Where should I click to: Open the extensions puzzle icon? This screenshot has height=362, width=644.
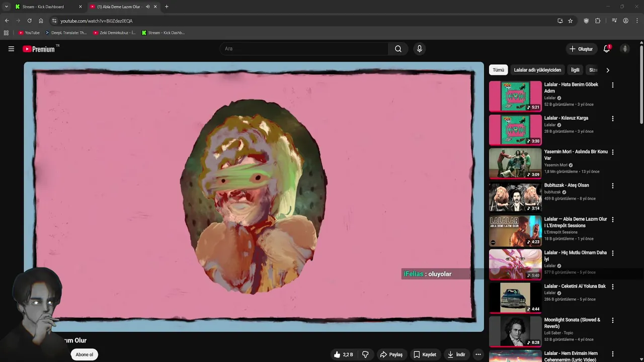598,21
